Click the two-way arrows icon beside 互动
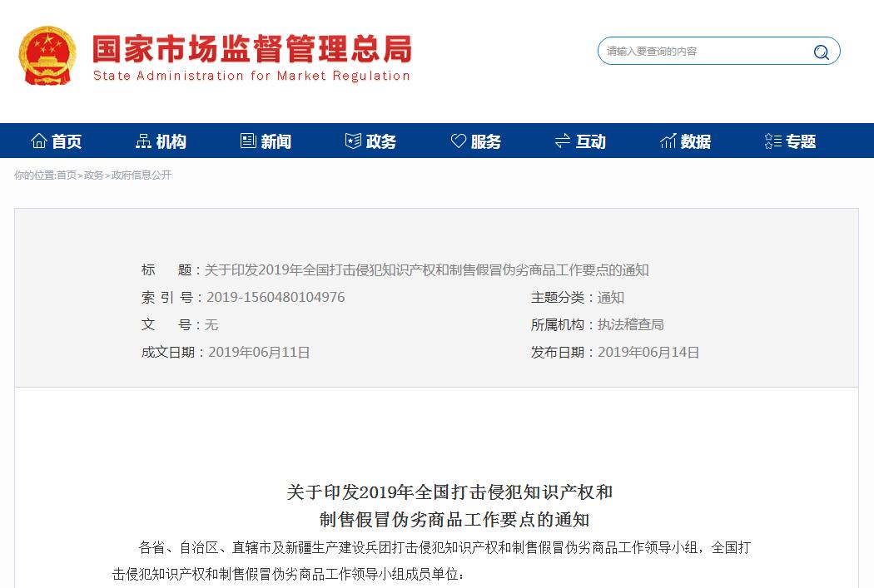Screen dimensions: 874x588 563,141
